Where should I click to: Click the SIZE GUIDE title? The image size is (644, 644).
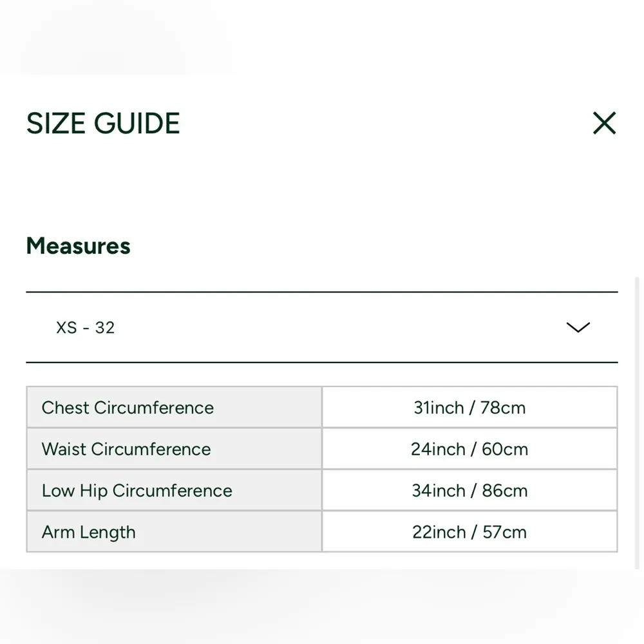pos(103,123)
